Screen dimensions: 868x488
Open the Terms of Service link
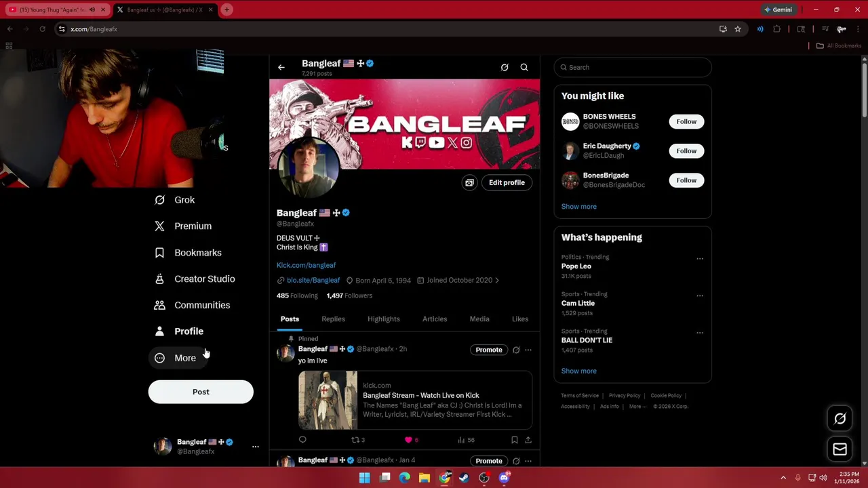(x=580, y=396)
